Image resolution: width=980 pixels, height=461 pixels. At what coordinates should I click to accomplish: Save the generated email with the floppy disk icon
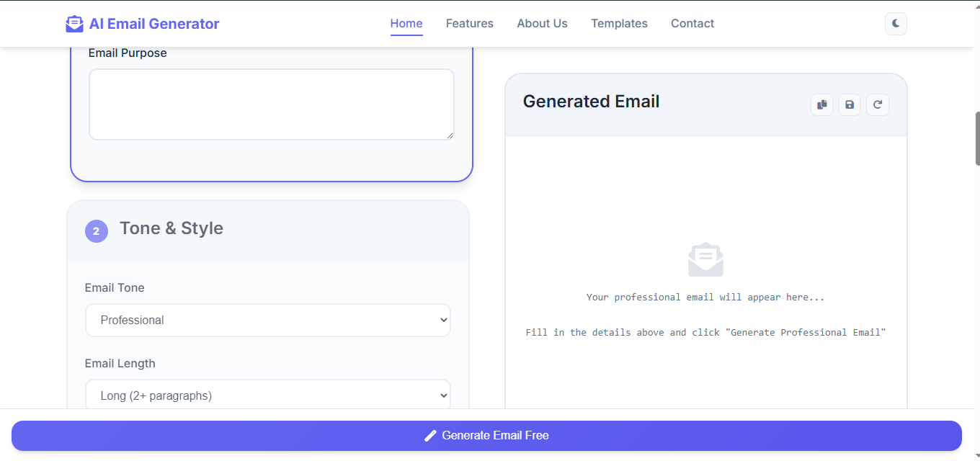click(850, 105)
